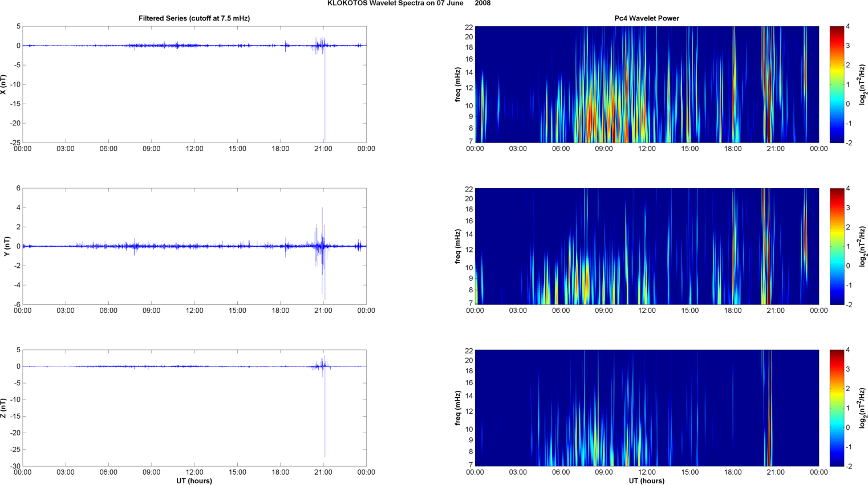Image resolution: width=868 pixels, height=485 pixels.
Task: Click the colorbar beside the middle spectrogram
Action: 836,246
